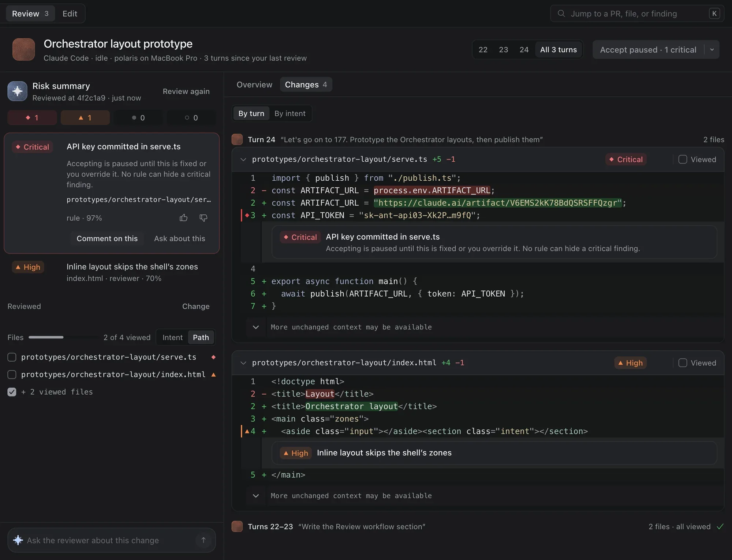This screenshot has width=732, height=560.
Task: Uncheck the '+ 2 viewed files' checkbox
Action: tap(12, 392)
